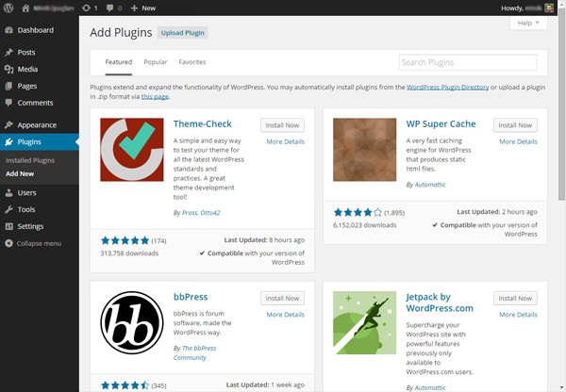Open Automattic author link under WP Super Cache
Image resolution: width=566 pixels, height=392 pixels.
pyautogui.click(x=430, y=185)
